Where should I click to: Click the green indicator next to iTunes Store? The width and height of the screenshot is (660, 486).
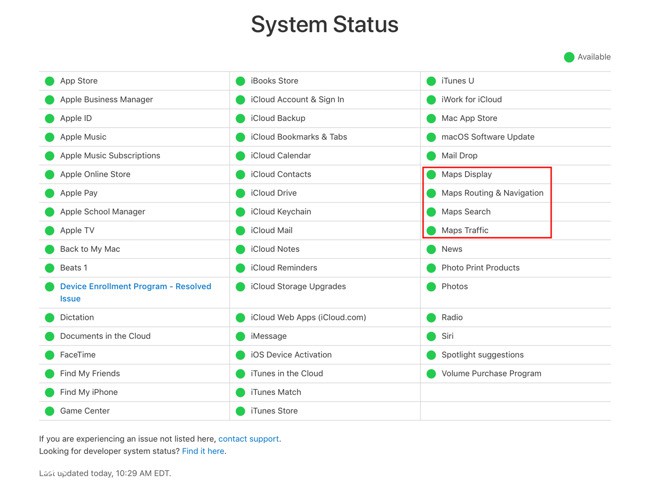(240, 411)
